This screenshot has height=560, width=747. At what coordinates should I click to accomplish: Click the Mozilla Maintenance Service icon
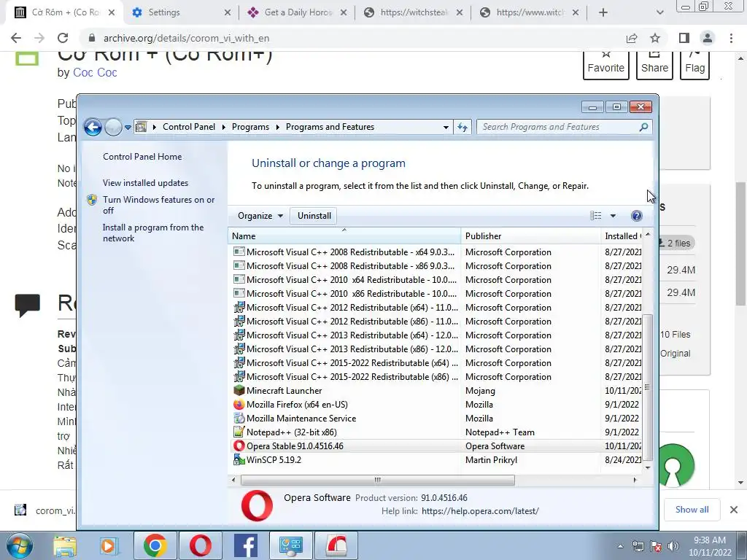[239, 418]
